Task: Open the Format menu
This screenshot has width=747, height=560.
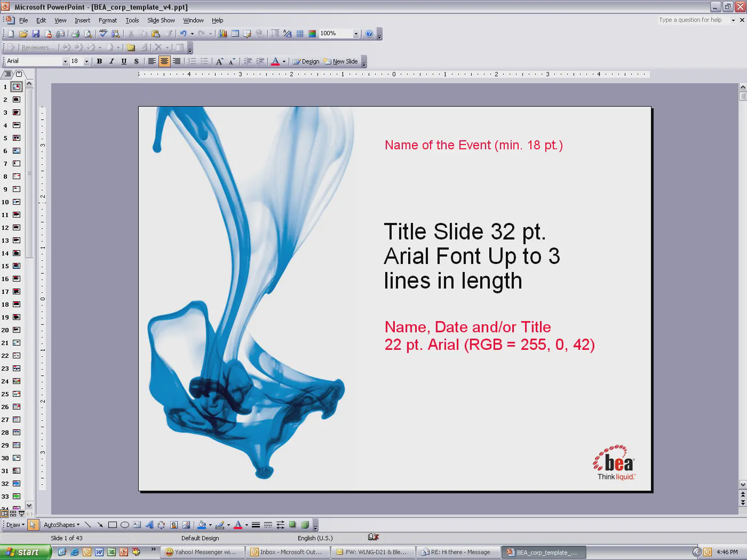Action: pos(107,20)
